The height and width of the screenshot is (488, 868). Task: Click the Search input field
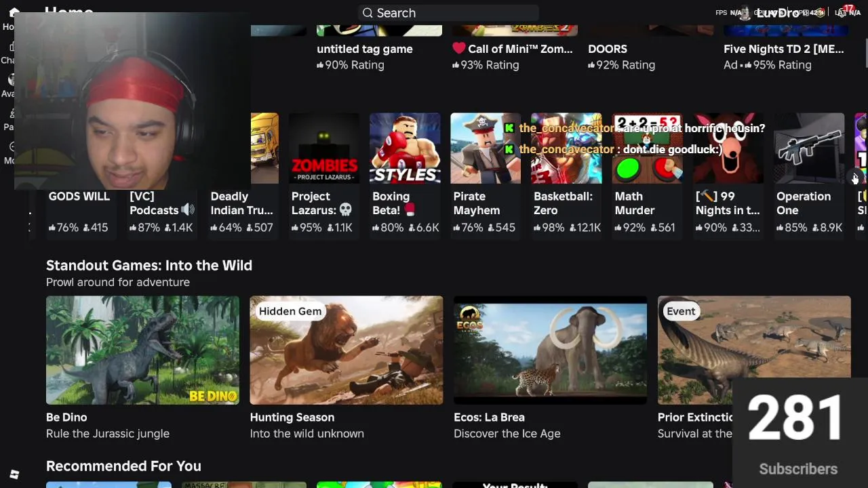pos(448,13)
